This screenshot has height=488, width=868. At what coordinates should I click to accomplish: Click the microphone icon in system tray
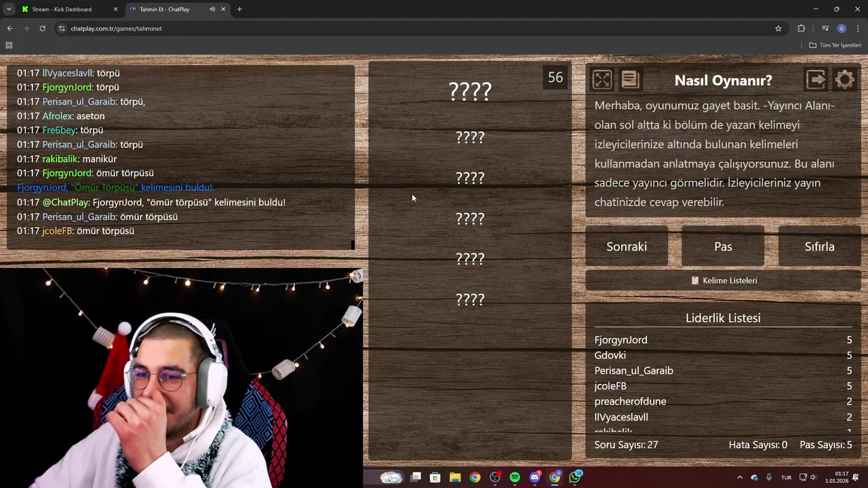tap(768, 477)
